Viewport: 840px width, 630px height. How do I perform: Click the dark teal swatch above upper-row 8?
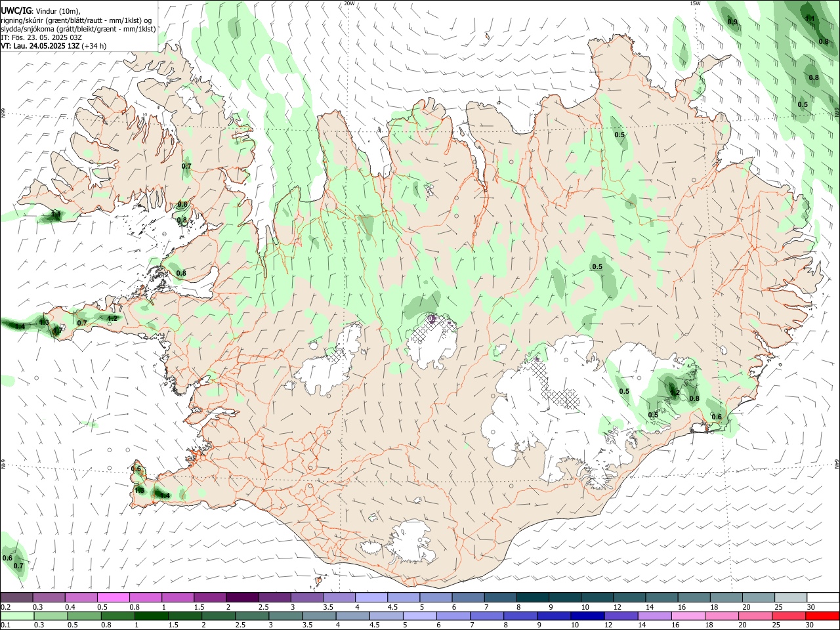tap(533, 597)
